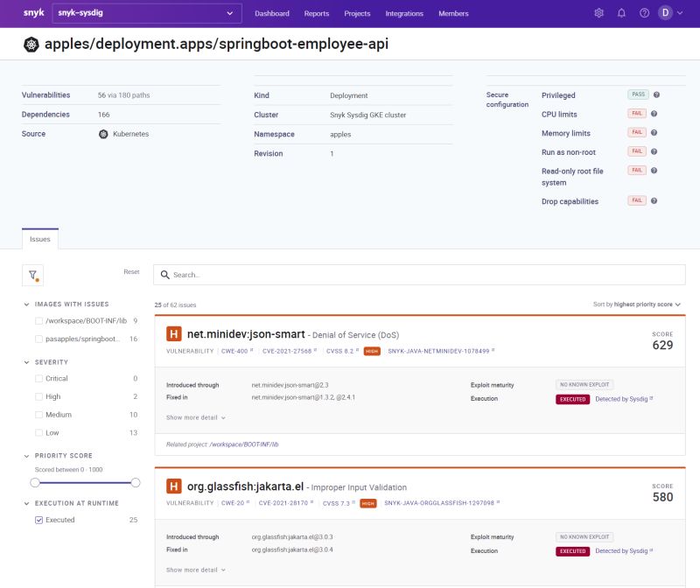Viewport: 700px width, 588px height.
Task: Click the EXECUTED badge on jakarta.el issue
Action: click(x=572, y=551)
